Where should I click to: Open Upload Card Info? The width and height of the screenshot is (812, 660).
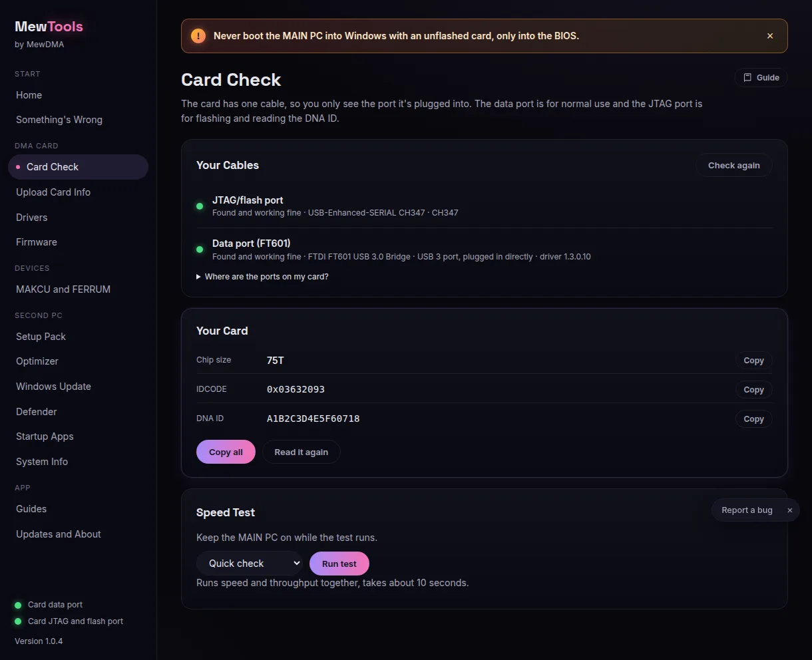point(78,192)
